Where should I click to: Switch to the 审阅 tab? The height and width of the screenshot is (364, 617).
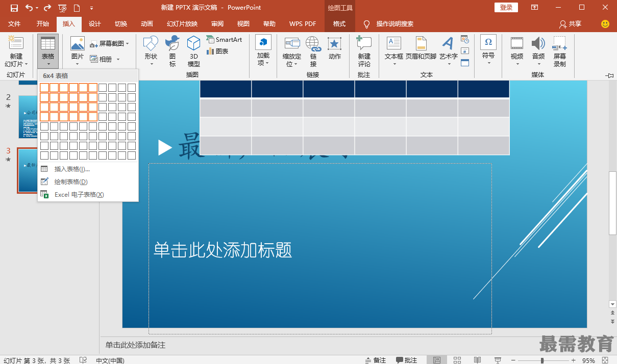[x=217, y=24]
